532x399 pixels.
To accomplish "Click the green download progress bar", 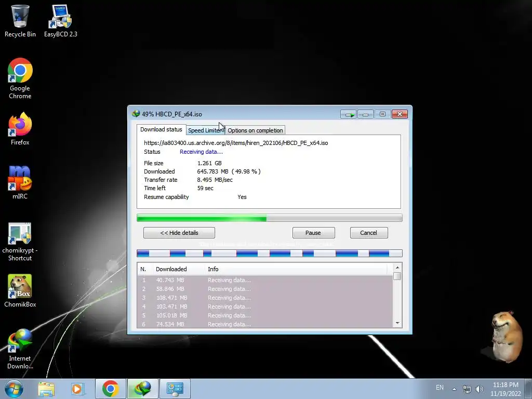I will click(270, 218).
